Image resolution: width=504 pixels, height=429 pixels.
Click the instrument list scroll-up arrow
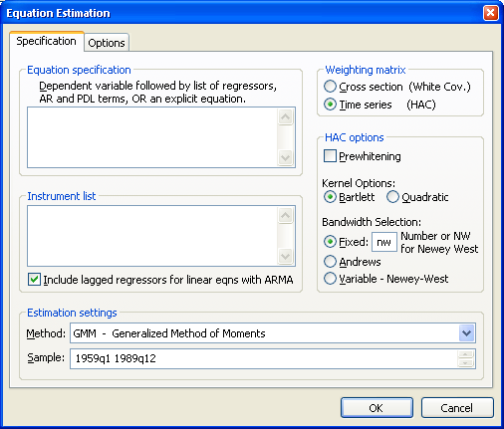click(x=286, y=216)
